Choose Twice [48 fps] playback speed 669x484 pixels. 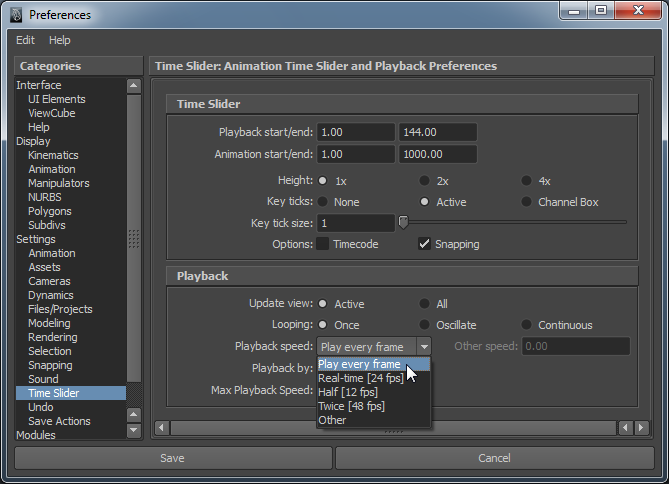click(351, 406)
